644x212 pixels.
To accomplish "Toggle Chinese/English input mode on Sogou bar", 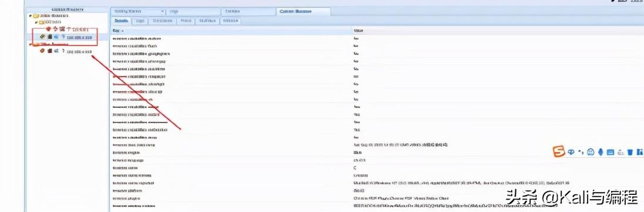I will click(571, 152).
